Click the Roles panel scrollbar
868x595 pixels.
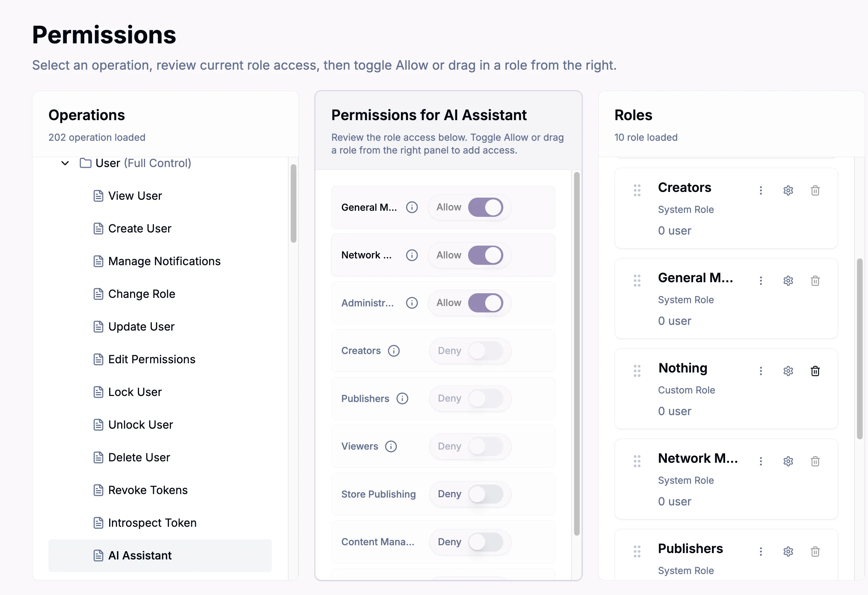[x=859, y=349]
